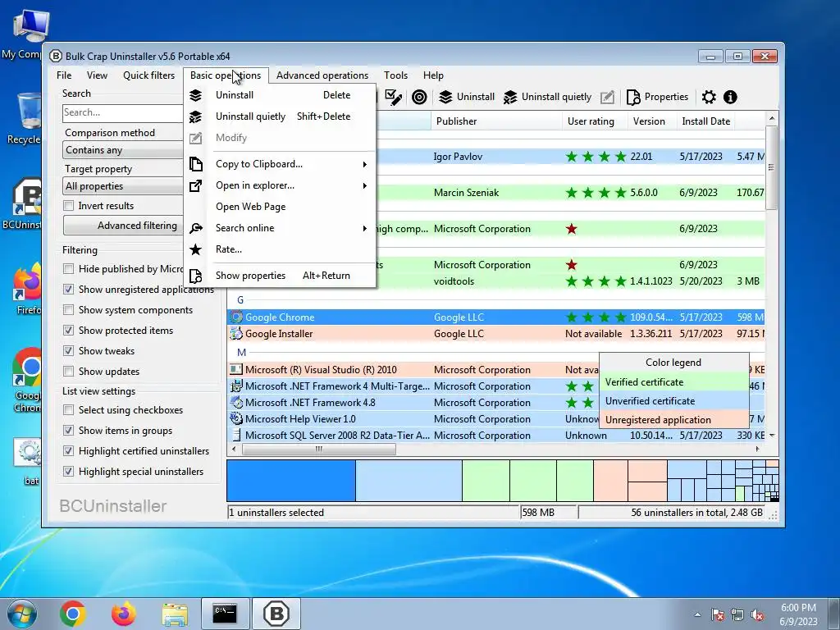This screenshot has height=630, width=840.
Task: Expand the Open in explorer submenu
Action: (x=364, y=186)
